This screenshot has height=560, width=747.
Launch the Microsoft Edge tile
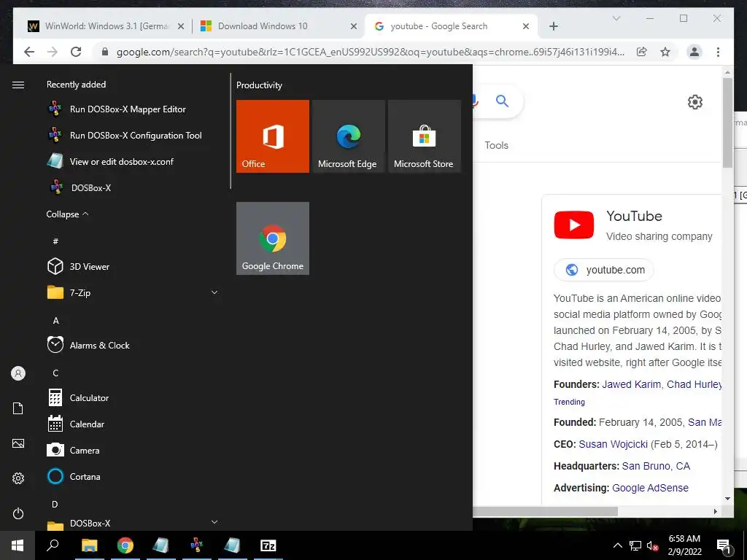(x=348, y=136)
